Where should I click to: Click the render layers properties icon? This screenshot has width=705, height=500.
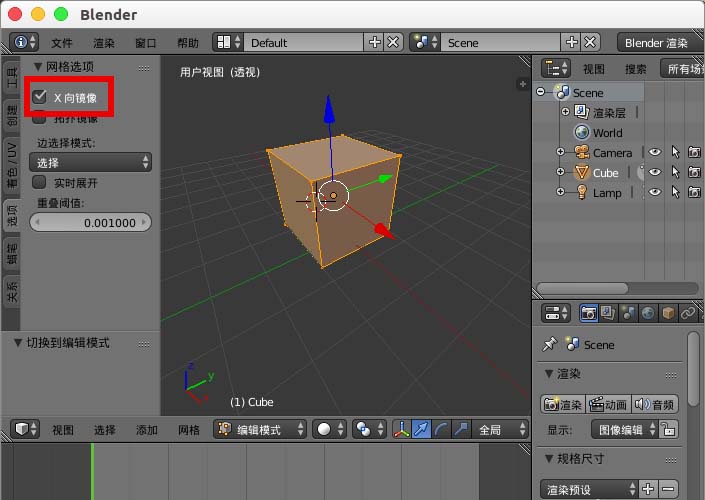608,313
